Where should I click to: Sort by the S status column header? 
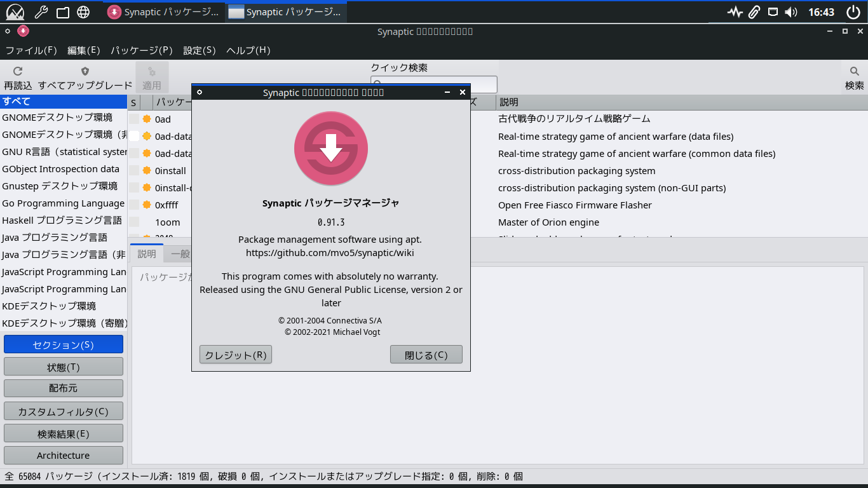134,102
